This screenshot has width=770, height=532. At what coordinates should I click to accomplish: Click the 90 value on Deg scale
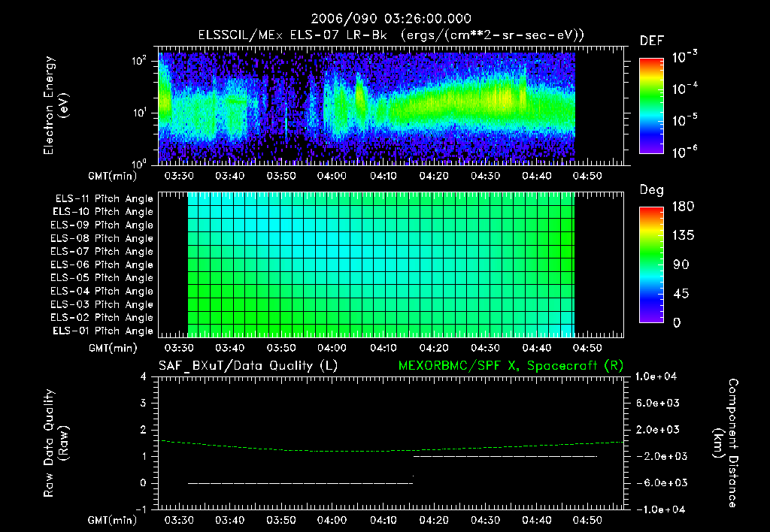tap(681, 265)
